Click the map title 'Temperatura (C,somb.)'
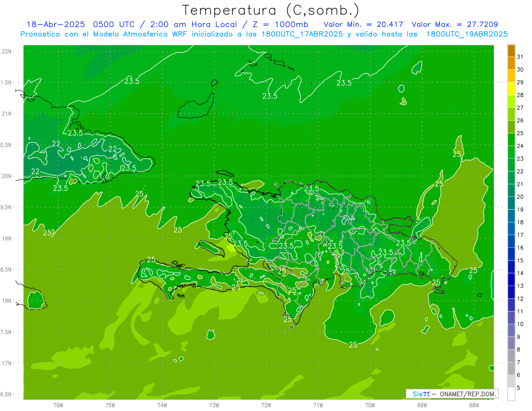Screen dimensions: 532x411 pyautogui.click(x=270, y=10)
